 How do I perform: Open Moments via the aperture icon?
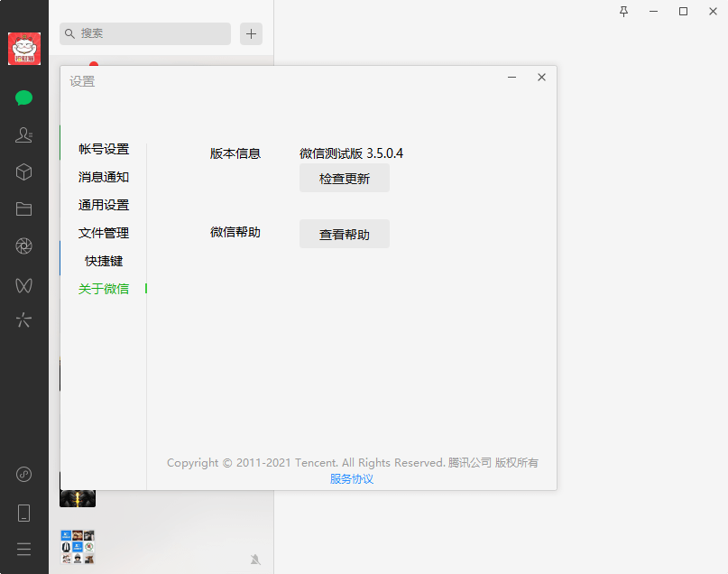[24, 246]
